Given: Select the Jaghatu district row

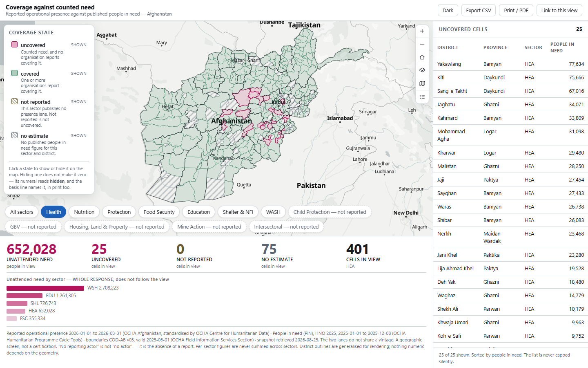Looking at the screenshot, I should (510, 104).
